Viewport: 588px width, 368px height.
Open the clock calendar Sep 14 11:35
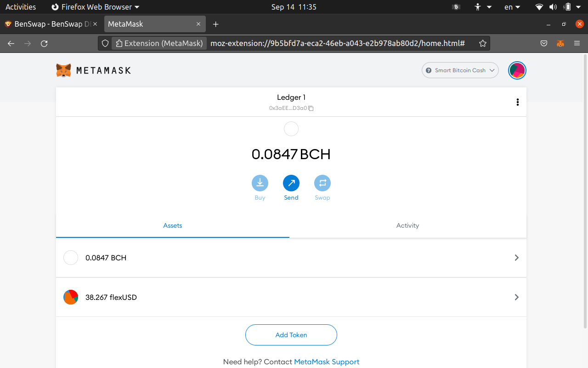pyautogui.click(x=294, y=7)
